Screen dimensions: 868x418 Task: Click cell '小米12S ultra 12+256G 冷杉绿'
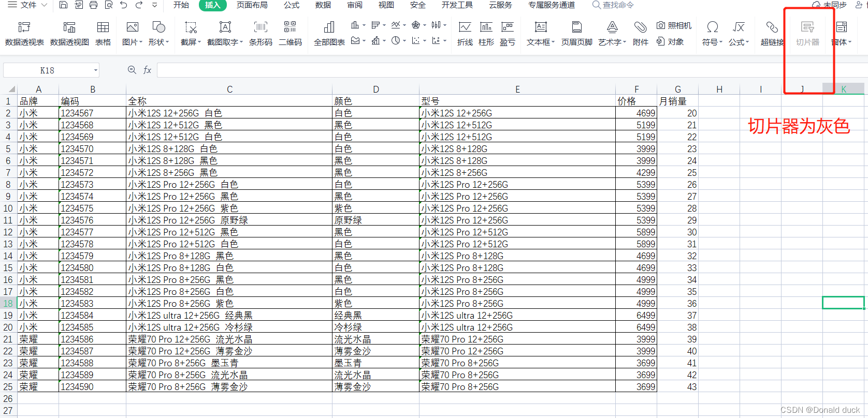229,327
